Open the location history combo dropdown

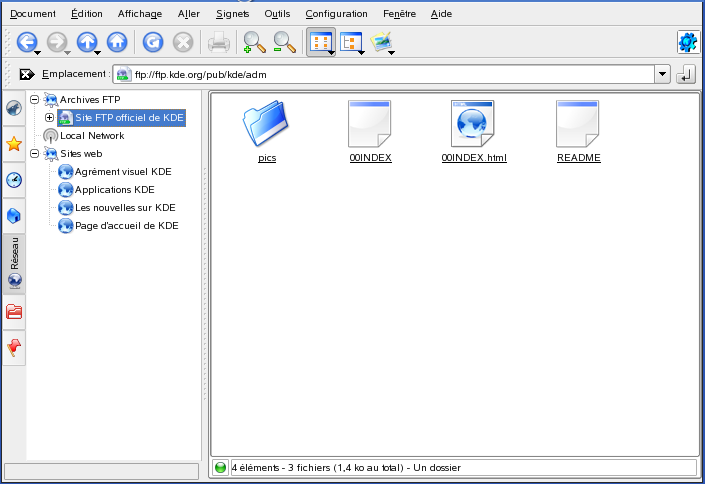662,74
